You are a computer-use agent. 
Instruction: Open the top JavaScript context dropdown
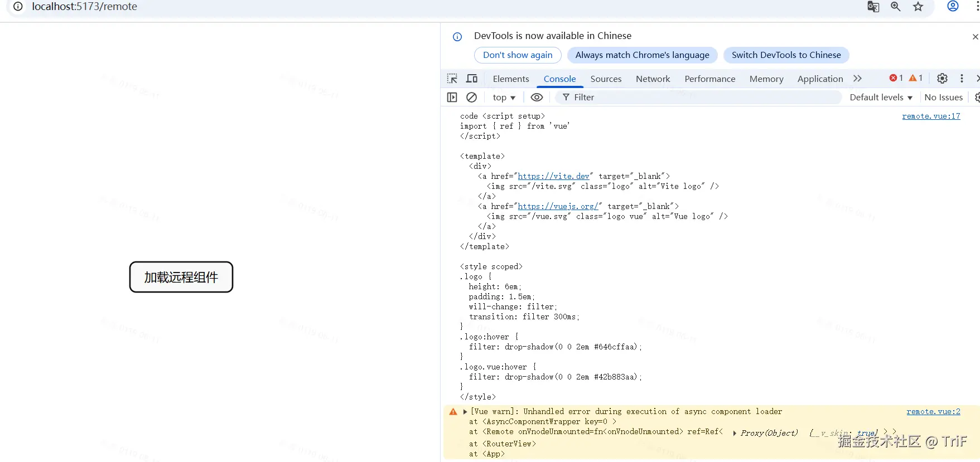point(504,98)
